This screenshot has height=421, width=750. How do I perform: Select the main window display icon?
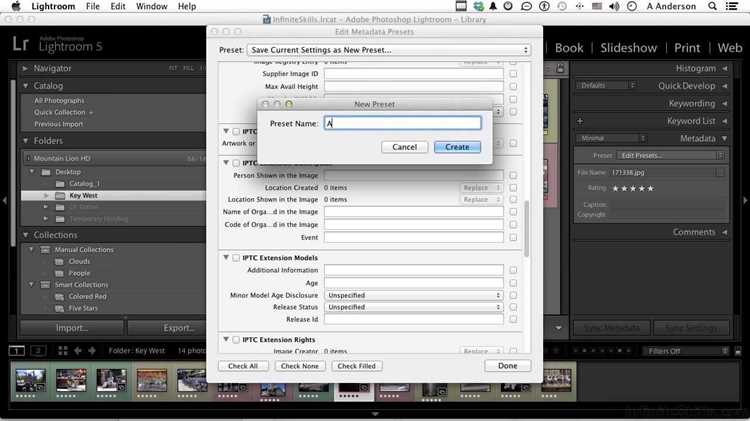[17, 351]
